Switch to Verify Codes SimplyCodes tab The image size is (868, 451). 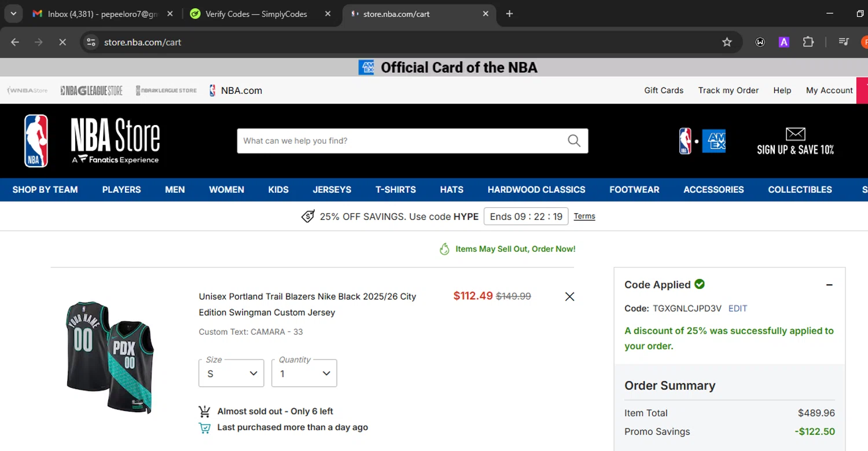[x=256, y=14]
